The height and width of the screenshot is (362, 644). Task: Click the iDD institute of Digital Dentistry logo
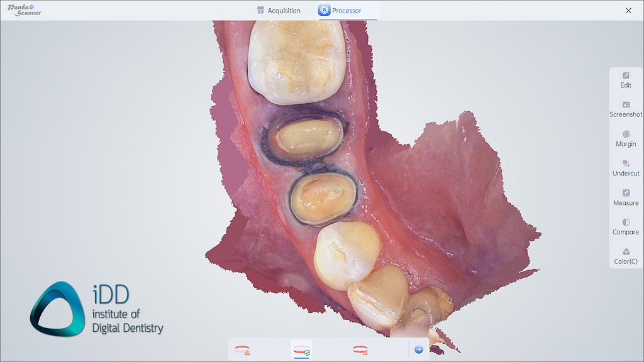point(94,307)
